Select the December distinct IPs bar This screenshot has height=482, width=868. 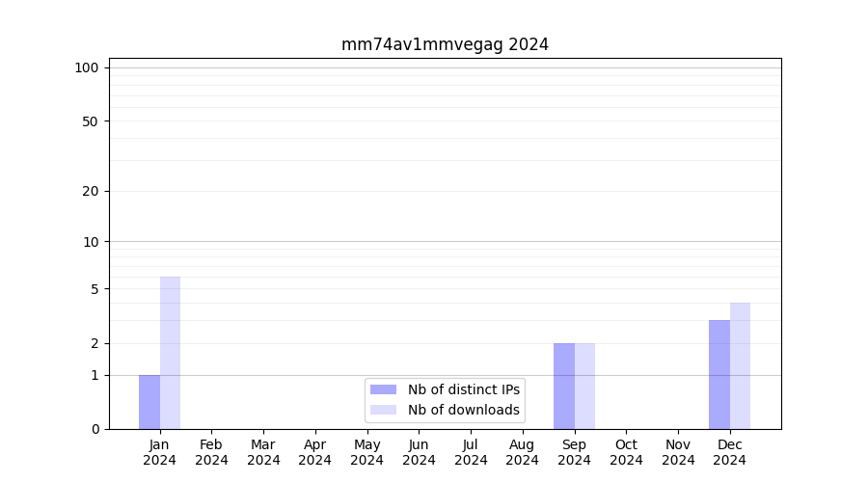pos(719,374)
